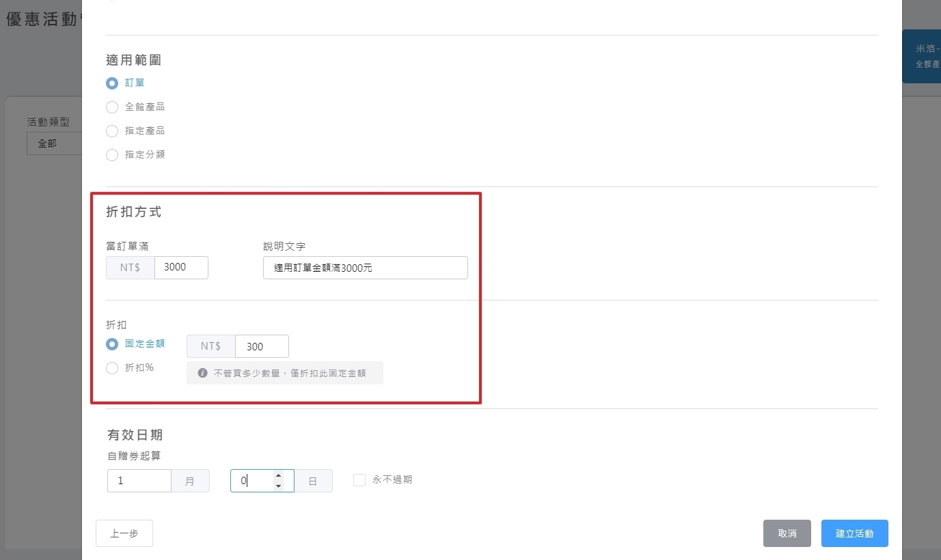Select the 訂單 scope option
The width and height of the screenshot is (941, 560).
[111, 83]
